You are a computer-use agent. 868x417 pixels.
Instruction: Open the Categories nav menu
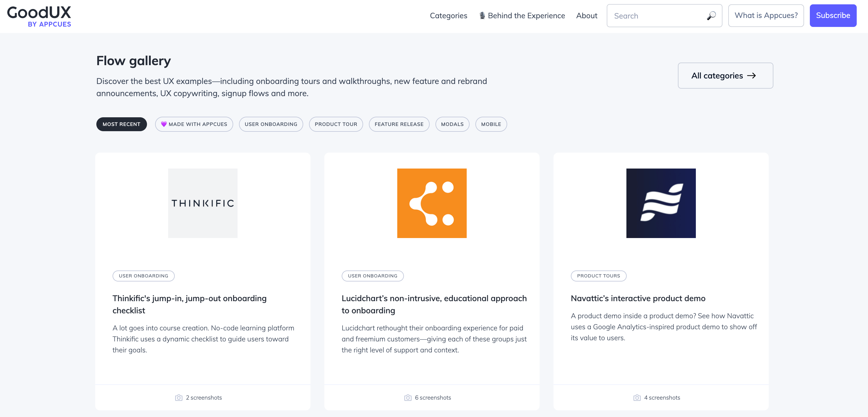[x=448, y=16]
